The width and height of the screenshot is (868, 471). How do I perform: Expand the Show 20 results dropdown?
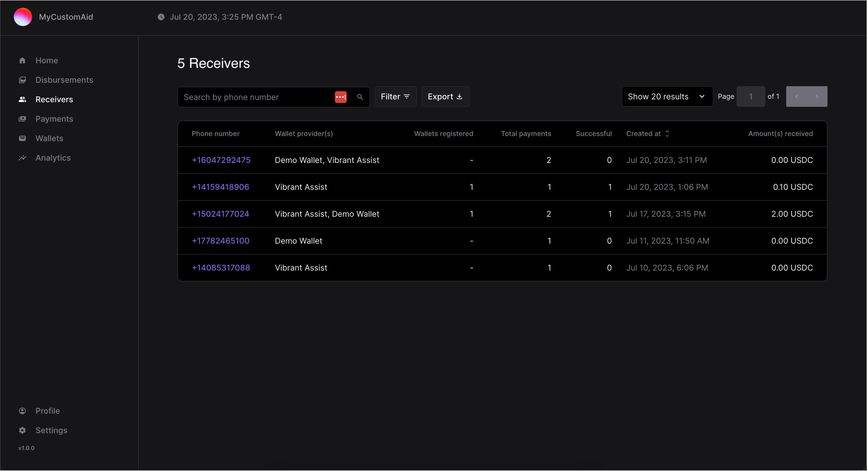(667, 97)
